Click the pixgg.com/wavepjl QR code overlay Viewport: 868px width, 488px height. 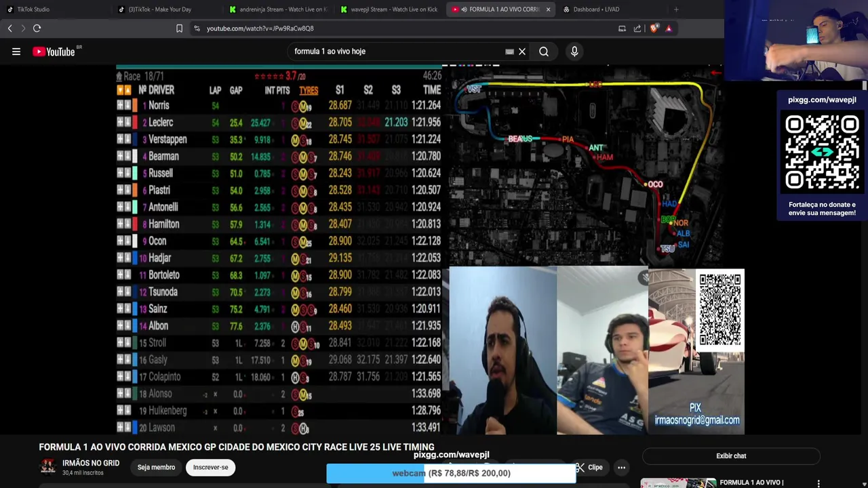[x=822, y=152]
